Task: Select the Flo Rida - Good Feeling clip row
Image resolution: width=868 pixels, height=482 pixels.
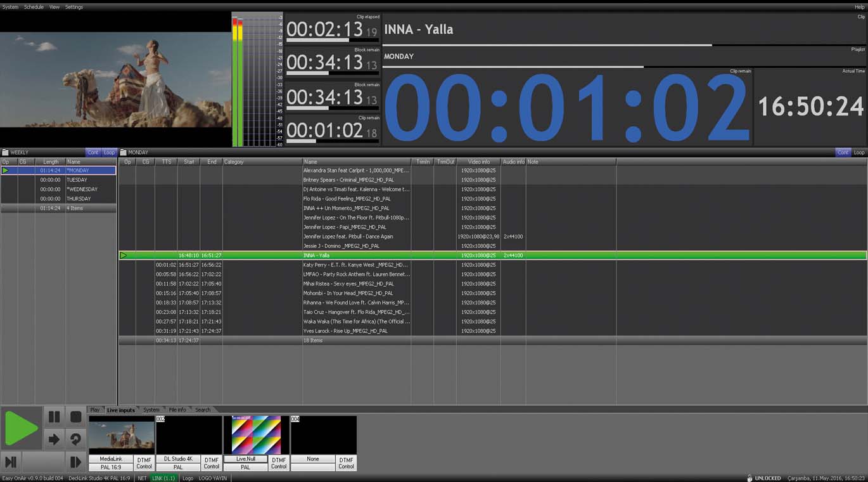Action: point(493,199)
